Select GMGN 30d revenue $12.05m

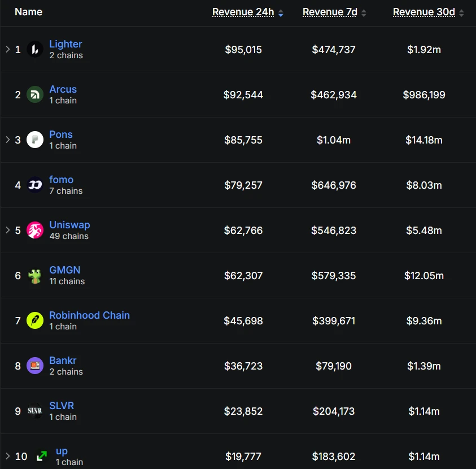(424, 276)
